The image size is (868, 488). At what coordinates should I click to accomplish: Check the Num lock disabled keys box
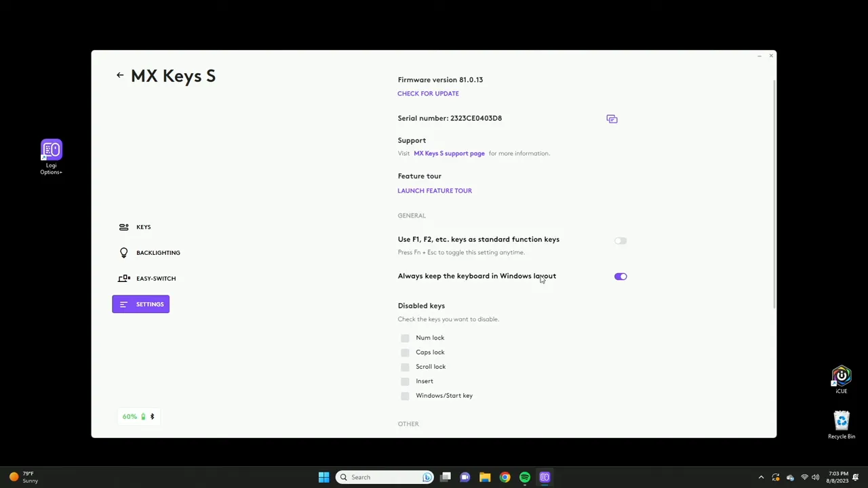click(x=405, y=338)
